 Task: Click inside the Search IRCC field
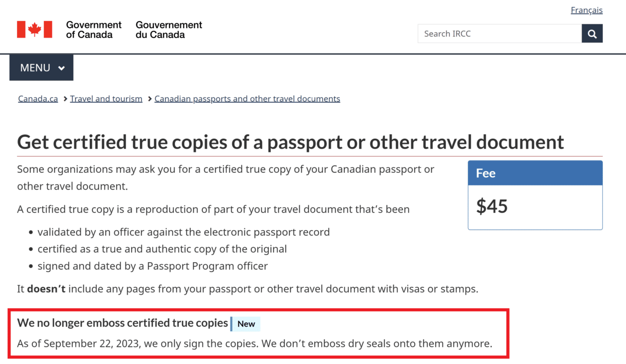[x=489, y=33]
